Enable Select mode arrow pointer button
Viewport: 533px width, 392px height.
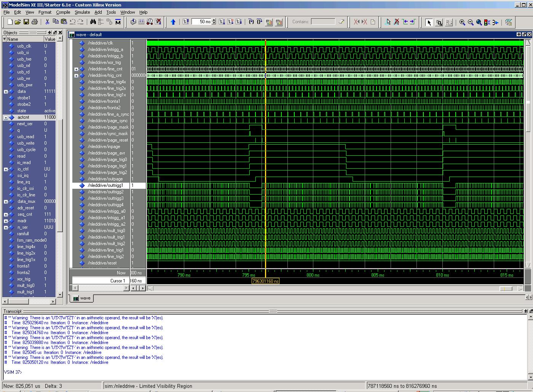(429, 22)
